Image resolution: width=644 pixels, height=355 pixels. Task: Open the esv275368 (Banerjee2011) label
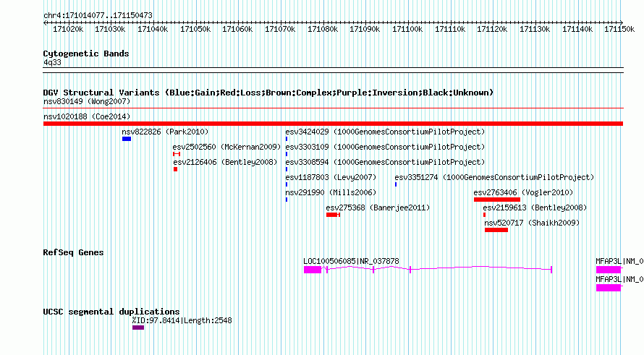pyautogui.click(x=378, y=208)
